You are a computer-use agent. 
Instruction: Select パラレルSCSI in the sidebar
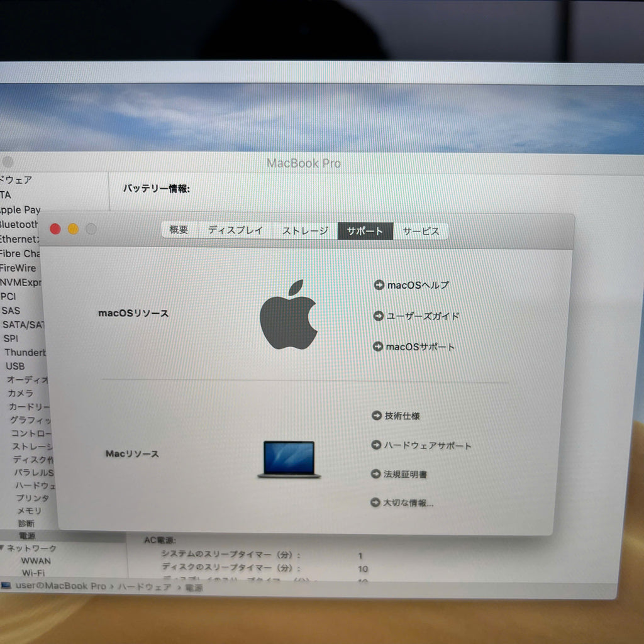[34, 472]
